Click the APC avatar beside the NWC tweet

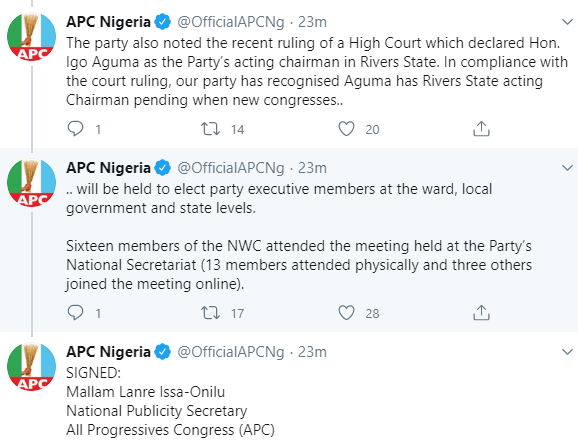click(31, 182)
